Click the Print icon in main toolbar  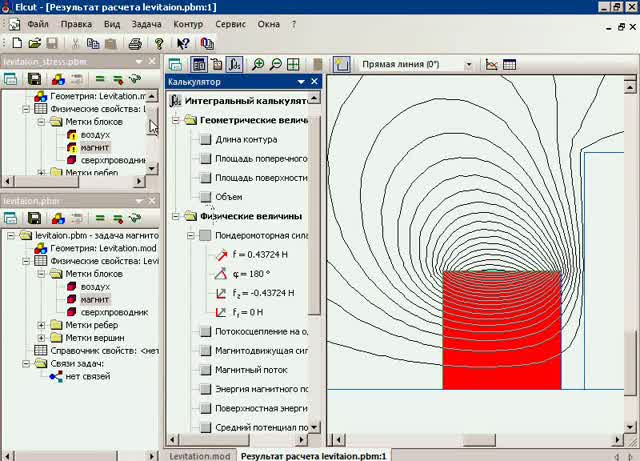point(135,44)
